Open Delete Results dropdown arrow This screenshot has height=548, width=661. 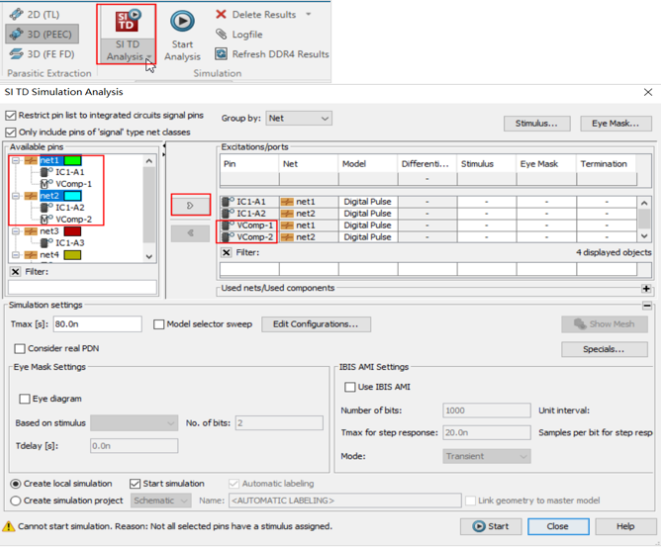click(x=309, y=14)
